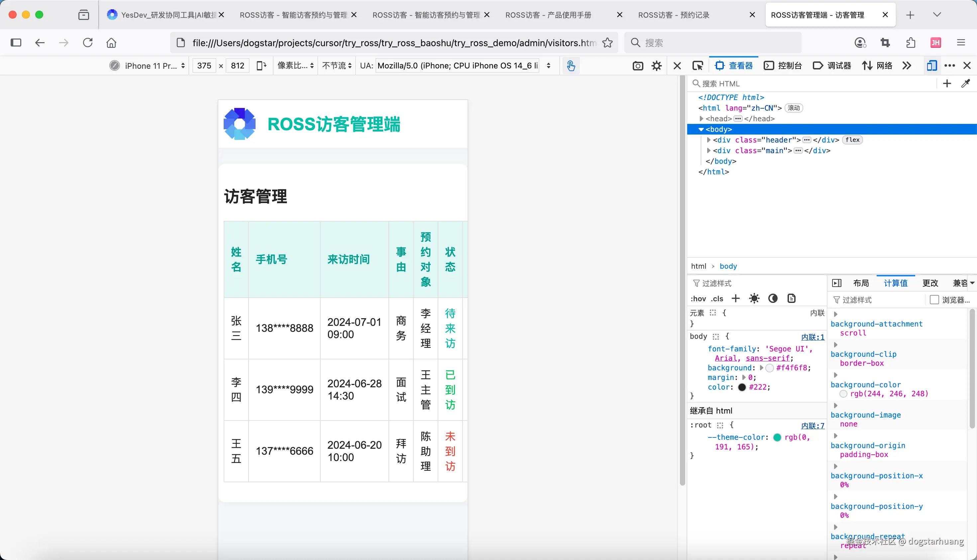This screenshot has width=977, height=560.
Task: Click the element picker icon
Action: click(x=697, y=66)
